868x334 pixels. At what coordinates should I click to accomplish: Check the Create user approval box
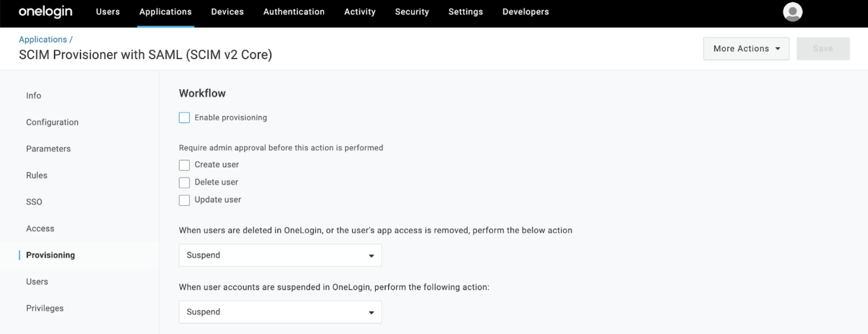click(x=184, y=165)
